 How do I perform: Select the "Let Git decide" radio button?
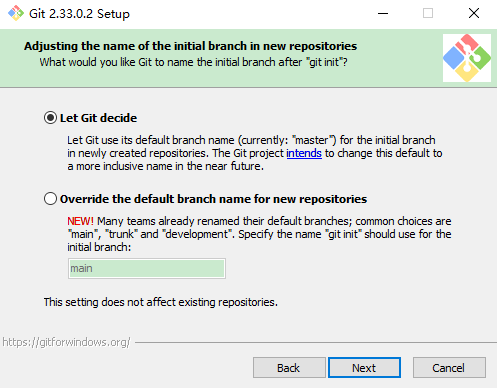50,118
